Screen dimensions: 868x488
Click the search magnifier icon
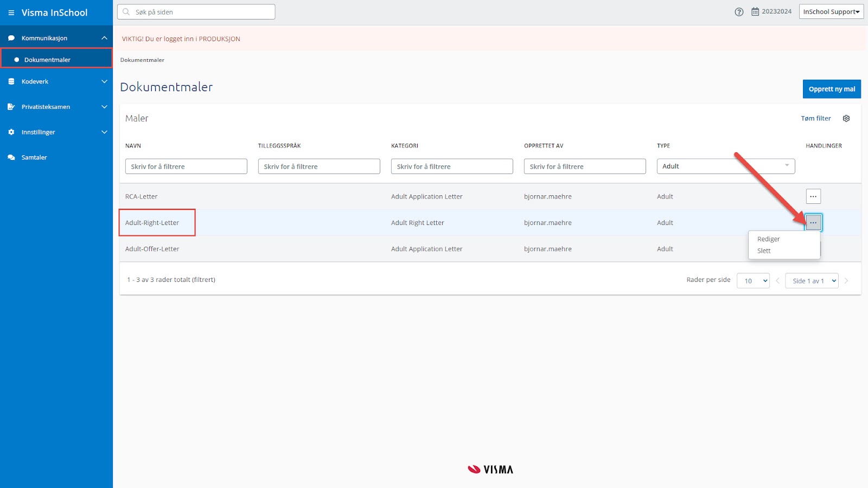tap(126, 12)
